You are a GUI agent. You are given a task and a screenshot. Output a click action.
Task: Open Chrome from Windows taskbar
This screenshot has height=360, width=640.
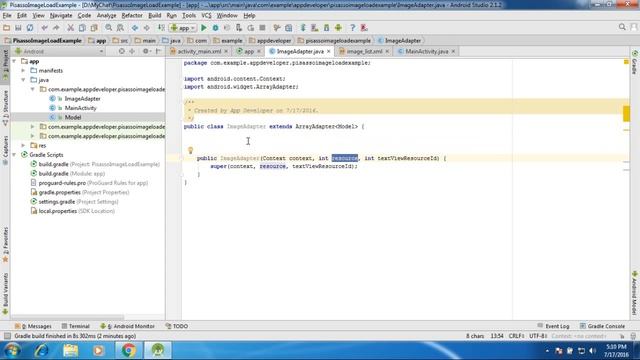click(129, 350)
